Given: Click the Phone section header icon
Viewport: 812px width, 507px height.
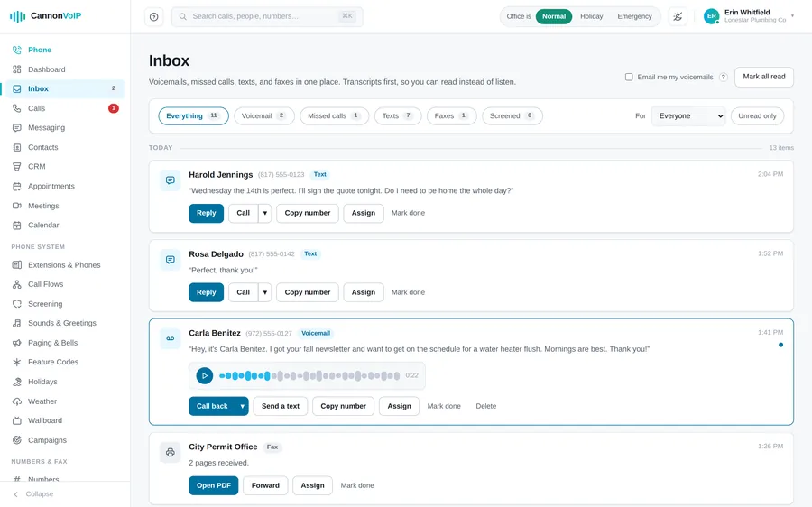Looking at the screenshot, I should (17, 50).
